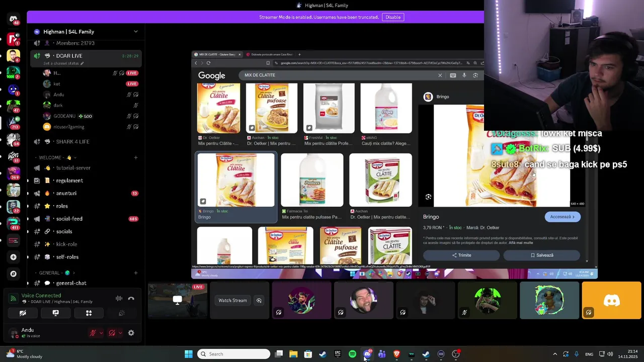Open Discord direct messages home icon
This screenshot has width=644, height=362.
(x=14, y=19)
